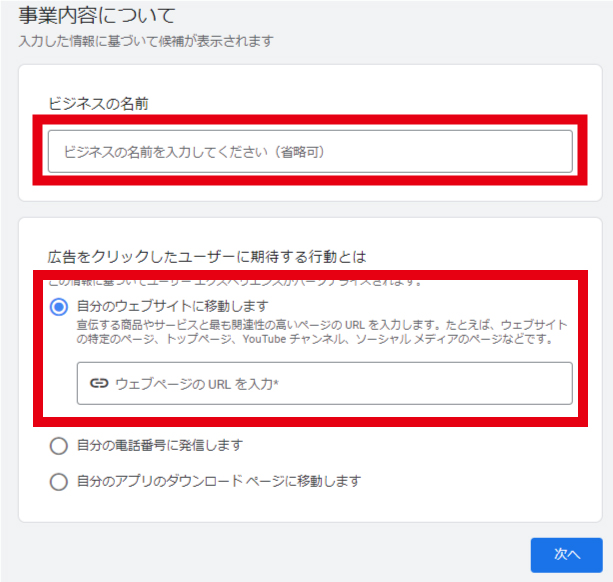Select the 自分の電話番号に発信します radio button

(x=58, y=445)
